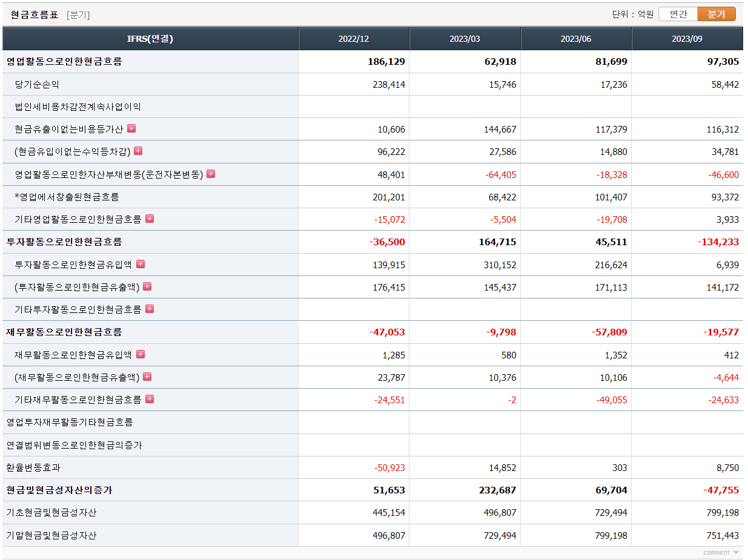Click the negative value -64,405
748x560 pixels.
pyautogui.click(x=501, y=174)
